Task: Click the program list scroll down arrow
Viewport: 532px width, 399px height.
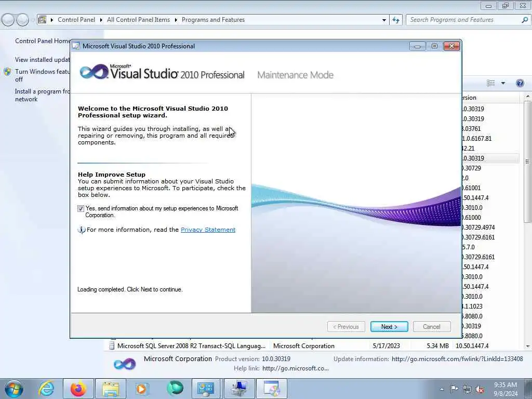Action: pyautogui.click(x=528, y=346)
